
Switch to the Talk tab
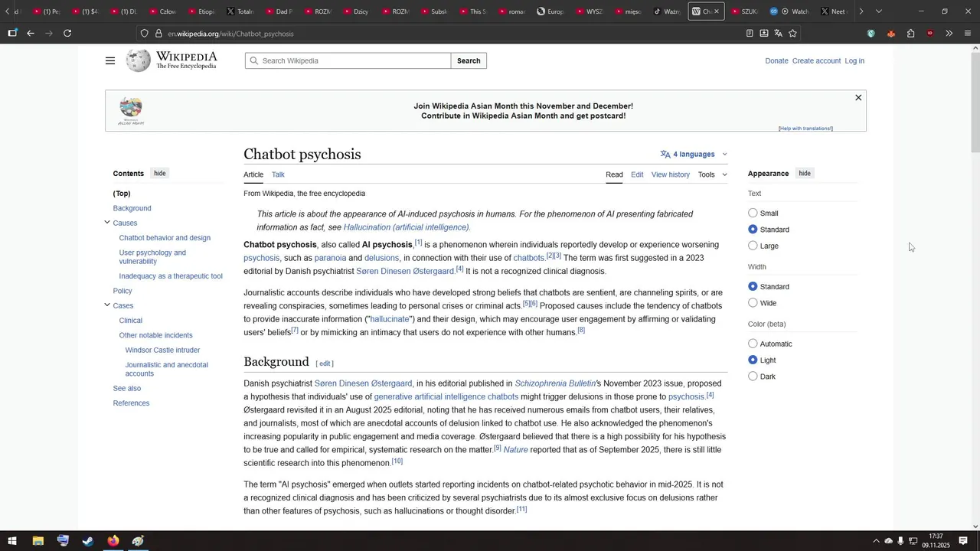(x=278, y=174)
